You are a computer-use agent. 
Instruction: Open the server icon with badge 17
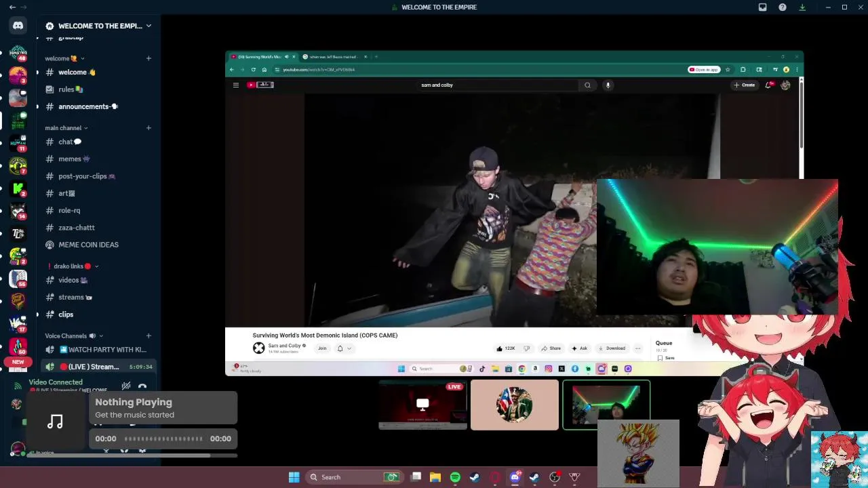coord(18,324)
